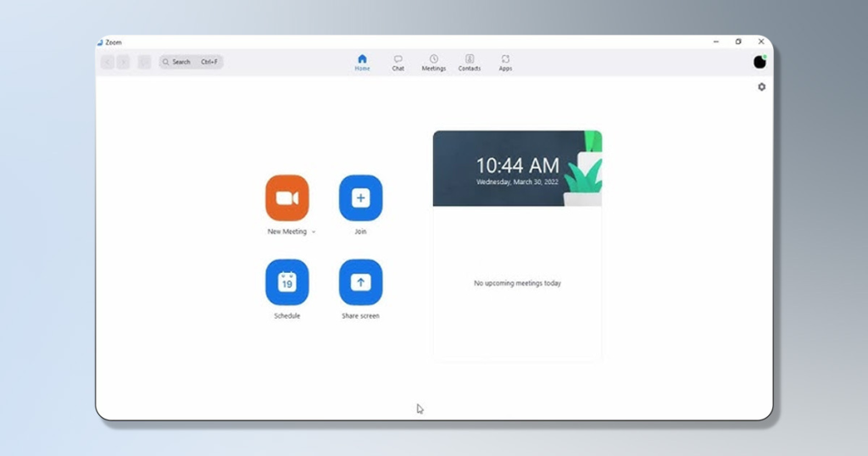Close the Zoom window
This screenshot has width=868, height=456.
(761, 42)
